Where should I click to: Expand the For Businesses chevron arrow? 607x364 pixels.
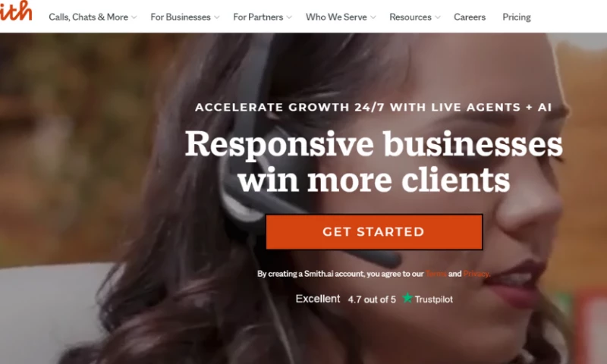coord(216,17)
